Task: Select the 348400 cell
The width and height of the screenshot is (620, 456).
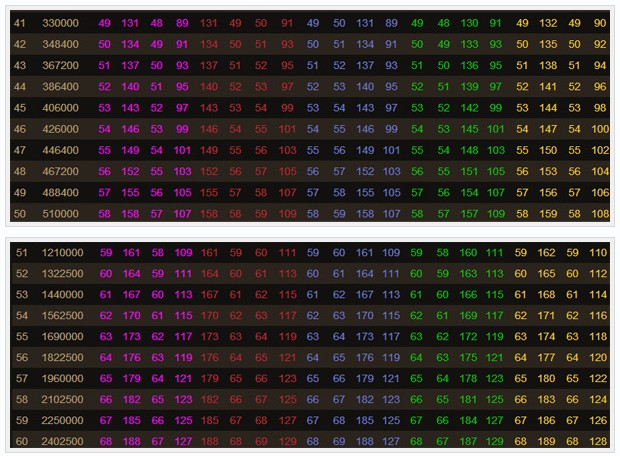Action: pyautogui.click(x=60, y=44)
